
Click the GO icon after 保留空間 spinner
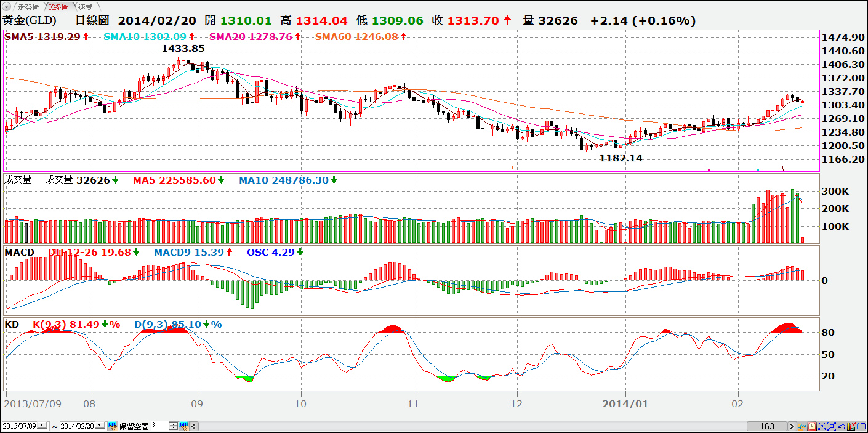(x=183, y=426)
